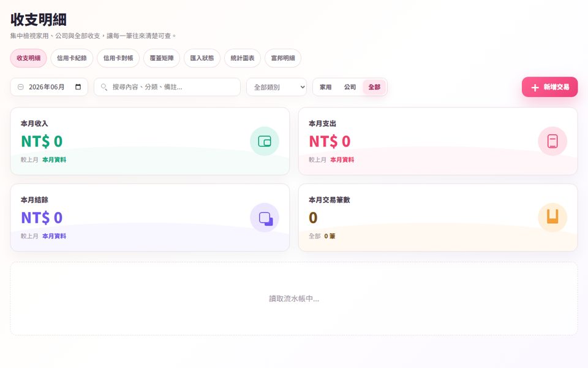This screenshot has height=368, width=588.
Task: Click the 本月交易筆數 card title
Action: pyautogui.click(x=330, y=200)
